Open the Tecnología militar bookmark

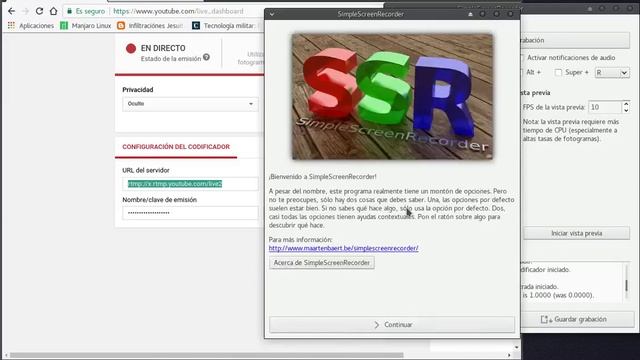pyautogui.click(x=229, y=26)
